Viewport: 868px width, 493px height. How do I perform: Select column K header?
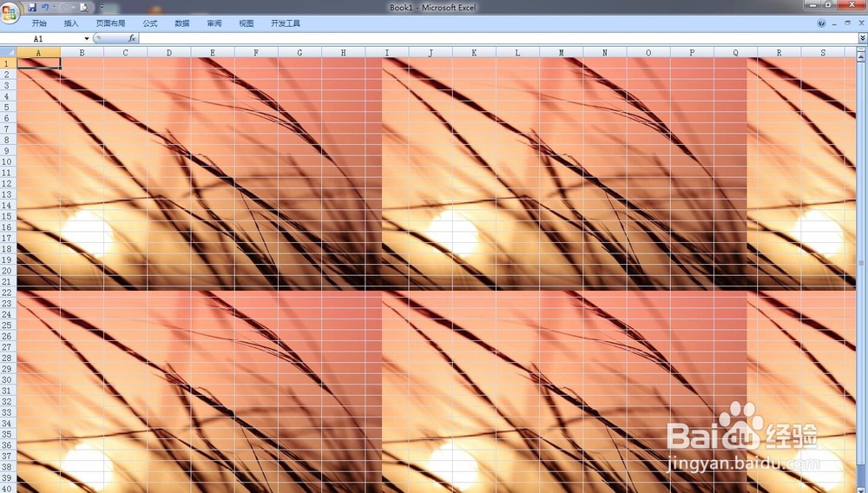474,53
